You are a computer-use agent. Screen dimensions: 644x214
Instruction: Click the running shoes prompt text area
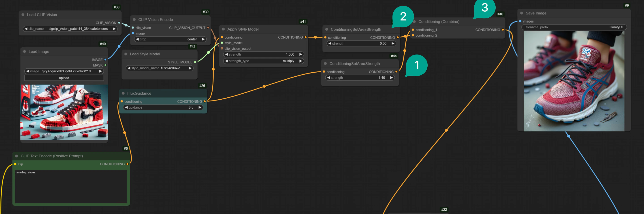click(x=71, y=187)
